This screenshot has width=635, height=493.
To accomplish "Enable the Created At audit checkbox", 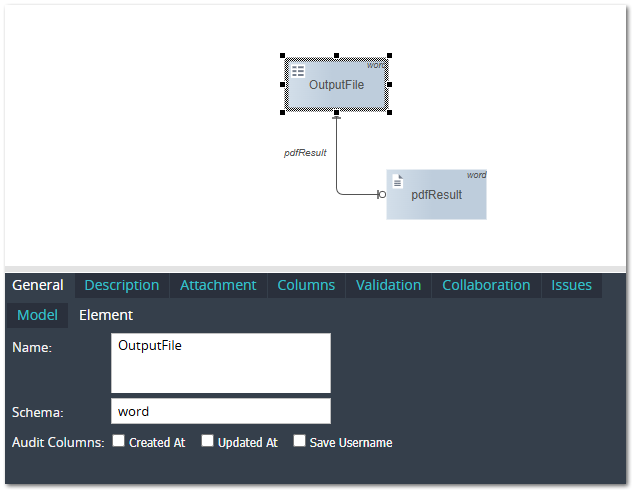I will pos(118,441).
